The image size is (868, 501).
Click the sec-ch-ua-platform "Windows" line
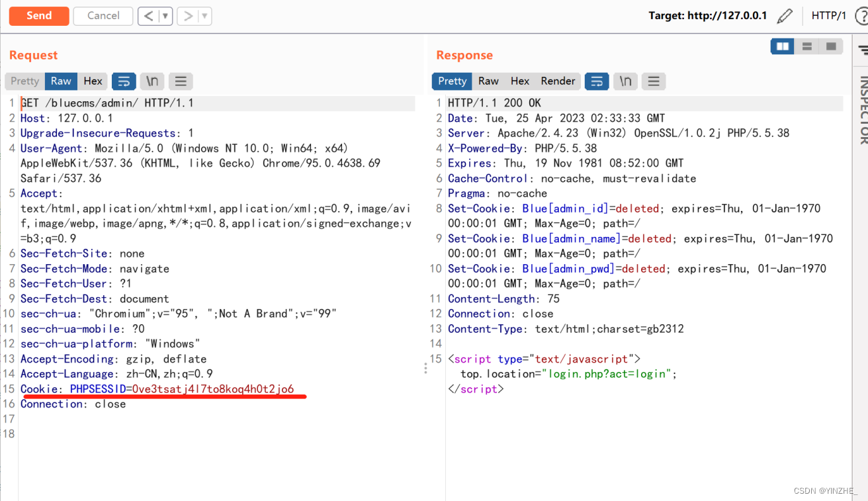click(x=110, y=343)
